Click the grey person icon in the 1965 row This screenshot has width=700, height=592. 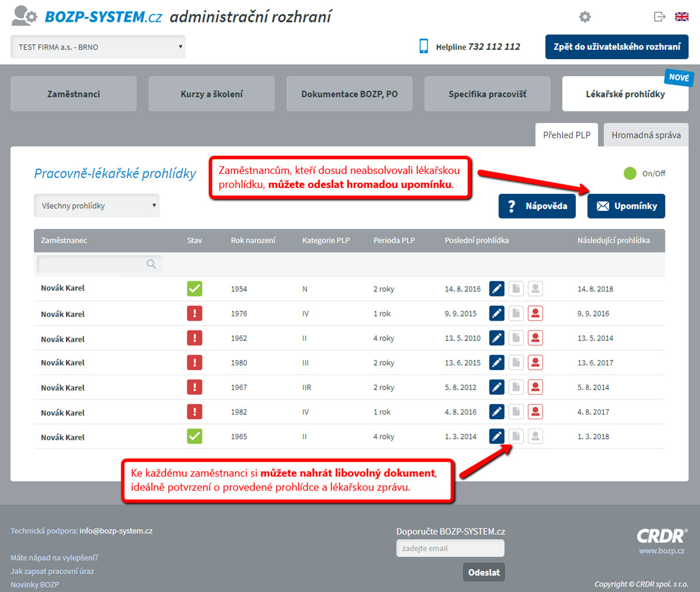[x=535, y=436]
